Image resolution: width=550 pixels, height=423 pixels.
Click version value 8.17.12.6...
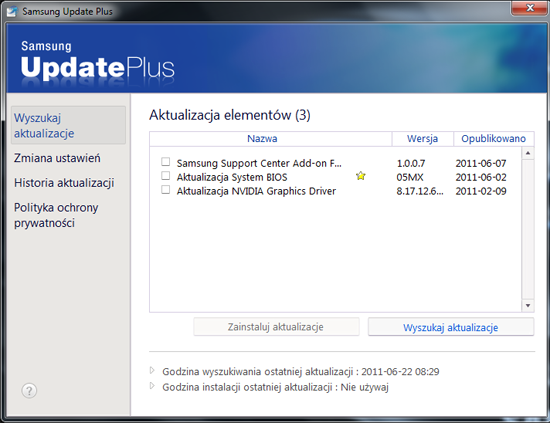(x=420, y=192)
